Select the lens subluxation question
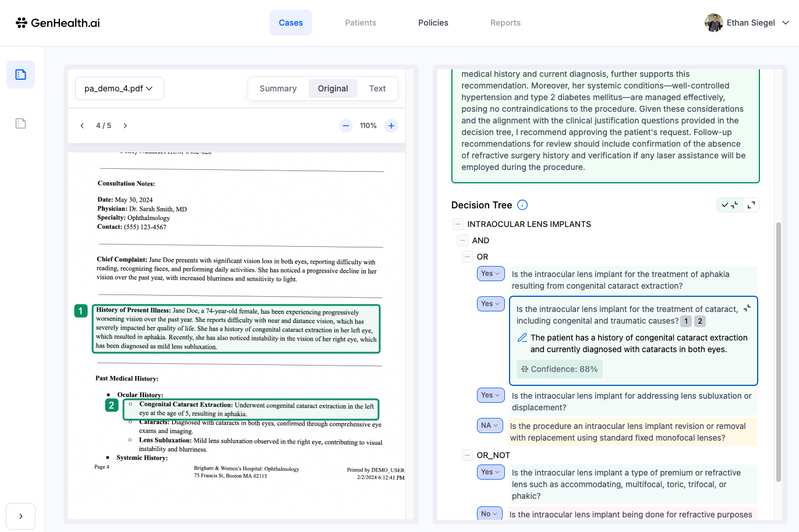 [632, 402]
